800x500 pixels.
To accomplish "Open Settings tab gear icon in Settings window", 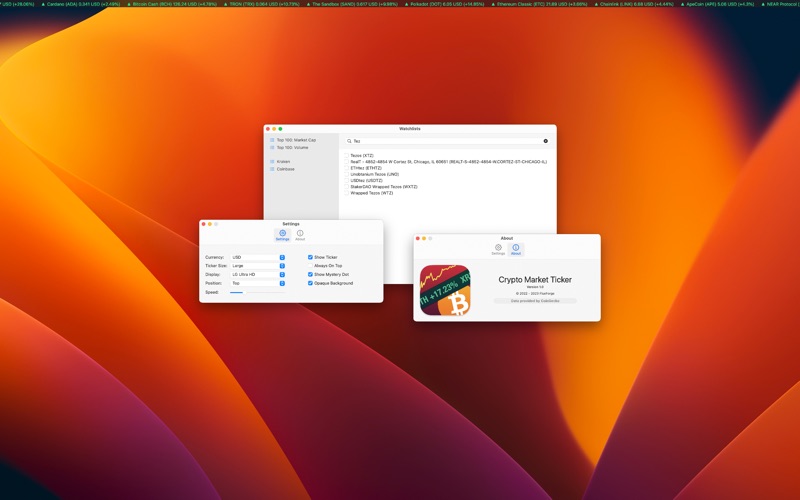I will [283, 234].
